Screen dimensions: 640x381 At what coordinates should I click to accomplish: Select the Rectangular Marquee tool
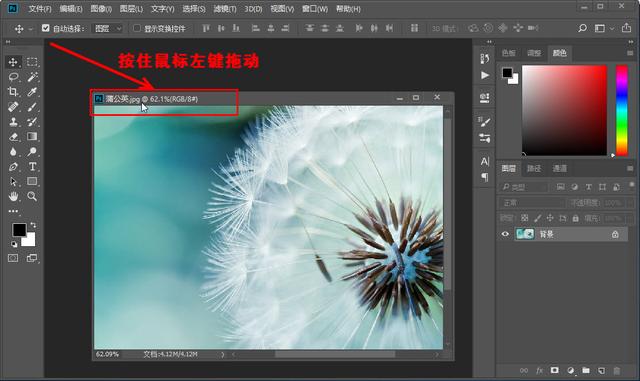tap(32, 62)
